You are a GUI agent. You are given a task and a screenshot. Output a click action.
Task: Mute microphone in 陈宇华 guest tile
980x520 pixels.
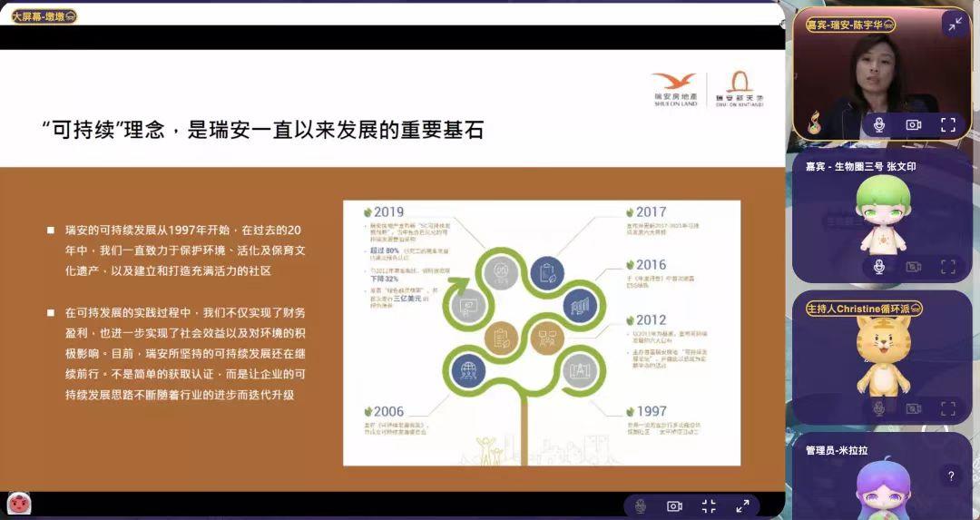[x=878, y=124]
